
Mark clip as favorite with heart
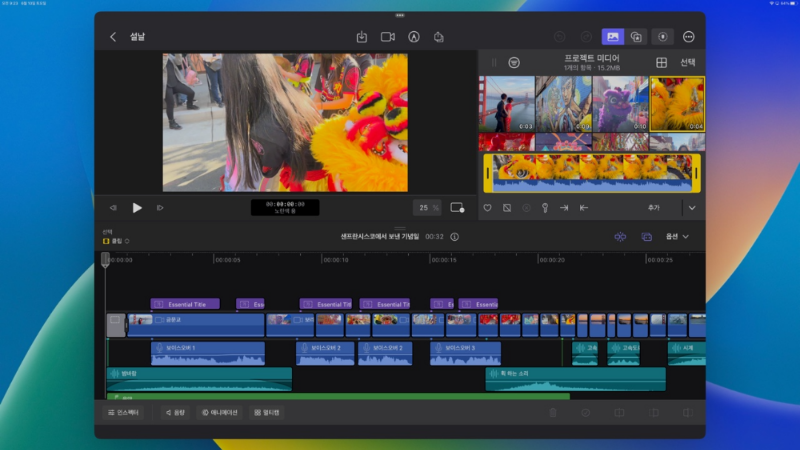click(x=488, y=208)
